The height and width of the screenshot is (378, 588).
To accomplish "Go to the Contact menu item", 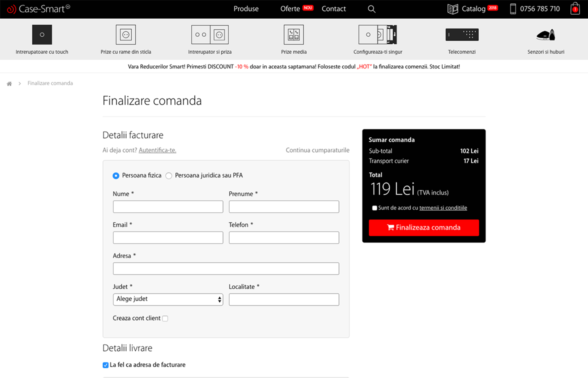I will [x=333, y=9].
